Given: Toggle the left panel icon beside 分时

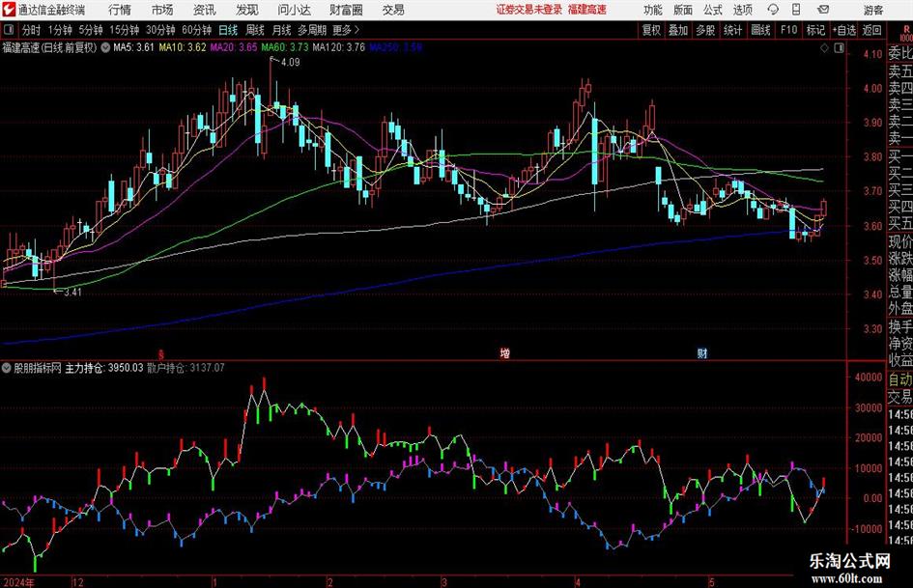Looking at the screenshot, I should click(9, 30).
